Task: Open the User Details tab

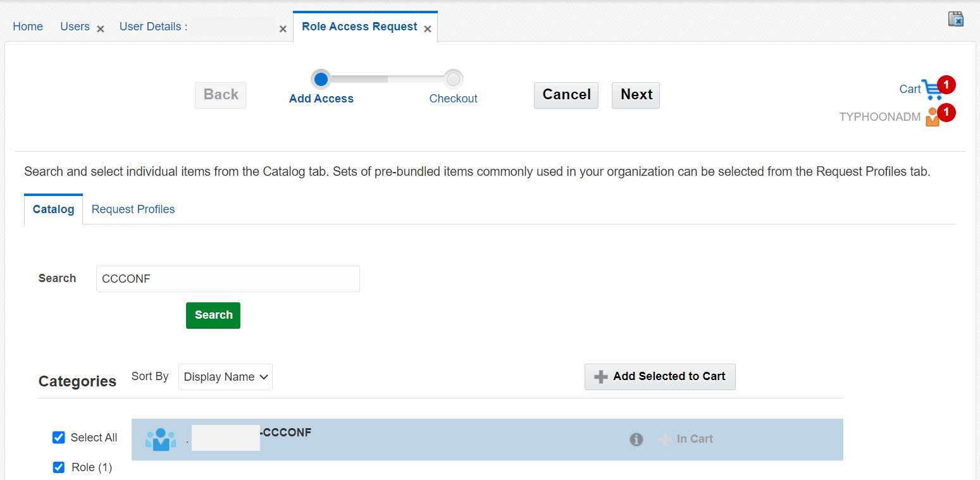Action: pos(153,27)
